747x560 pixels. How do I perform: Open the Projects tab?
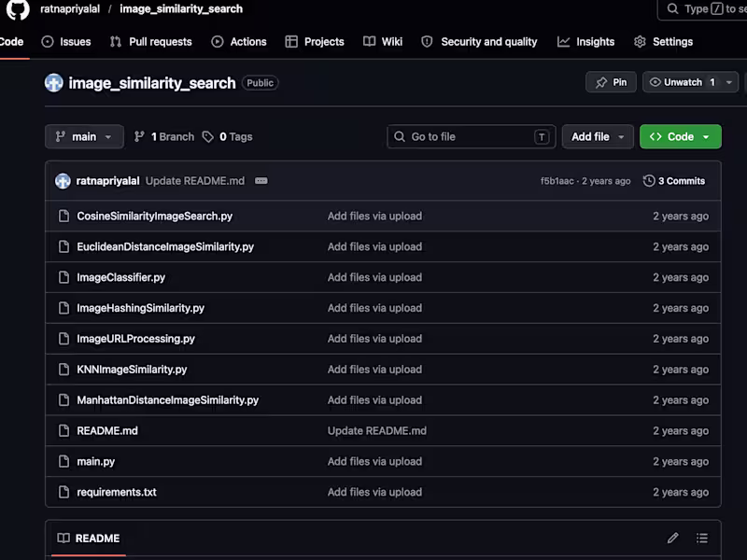[315, 42]
